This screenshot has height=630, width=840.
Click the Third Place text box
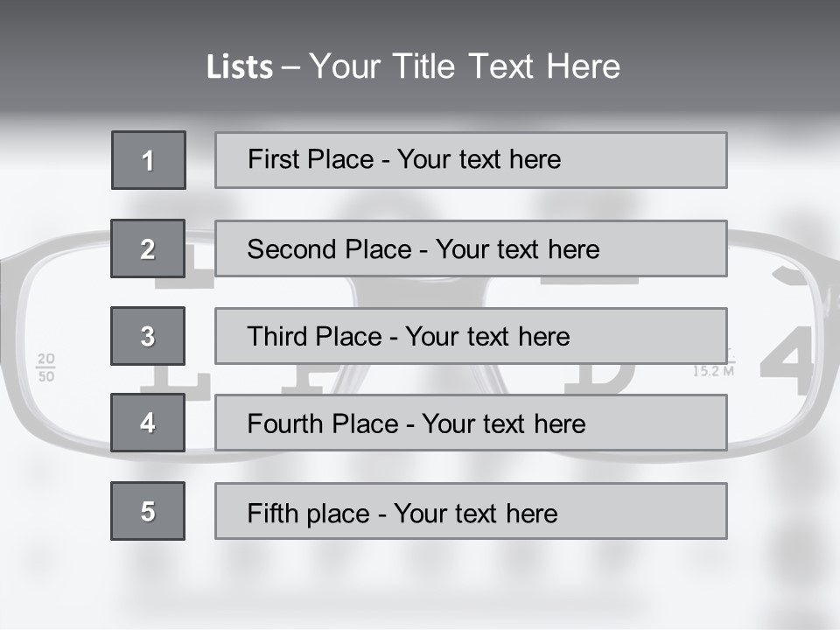pos(471,336)
